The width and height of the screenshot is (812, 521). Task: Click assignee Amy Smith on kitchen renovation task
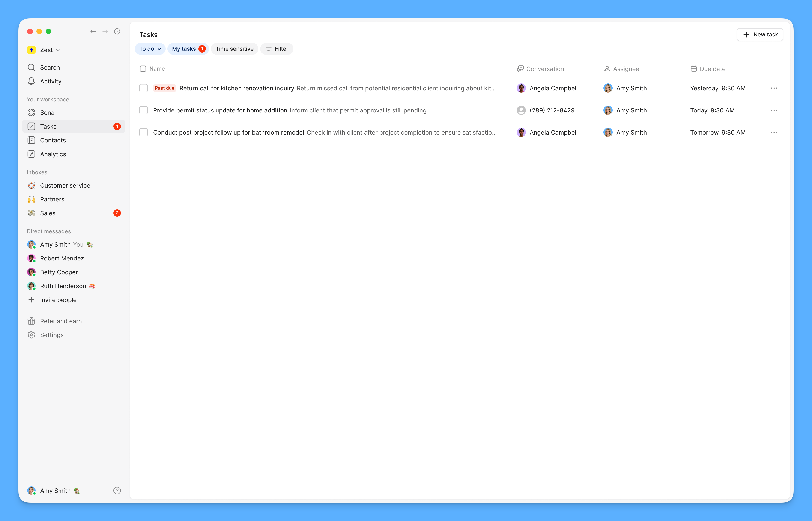point(625,88)
